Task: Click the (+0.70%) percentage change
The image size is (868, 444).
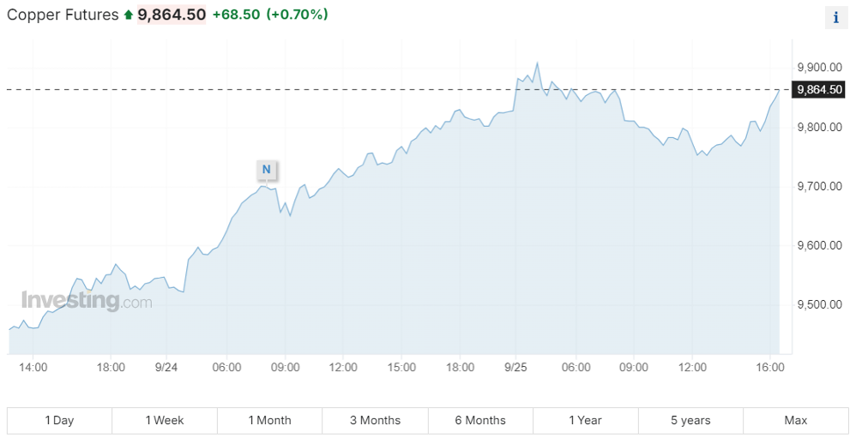Action: [297, 15]
